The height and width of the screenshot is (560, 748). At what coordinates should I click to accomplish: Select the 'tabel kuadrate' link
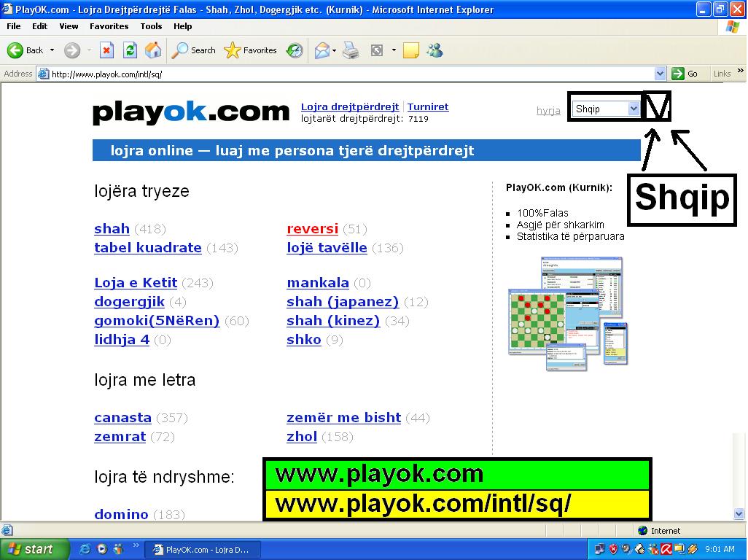pyautogui.click(x=148, y=248)
